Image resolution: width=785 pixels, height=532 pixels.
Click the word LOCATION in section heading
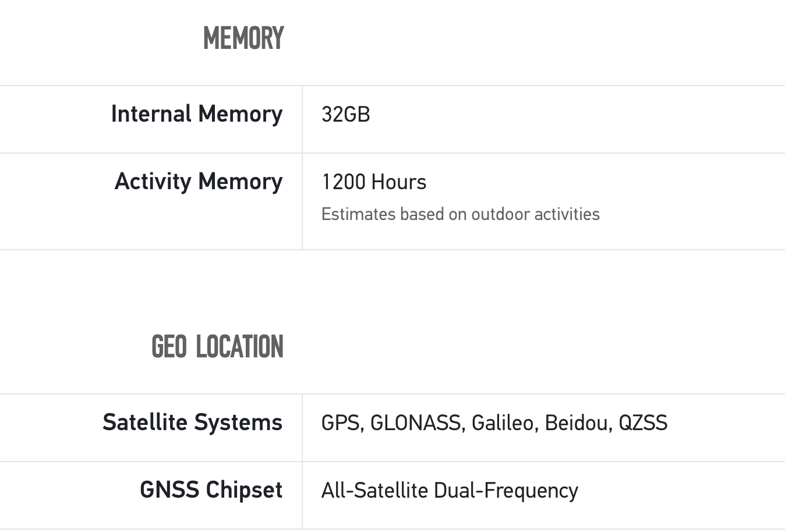click(239, 347)
